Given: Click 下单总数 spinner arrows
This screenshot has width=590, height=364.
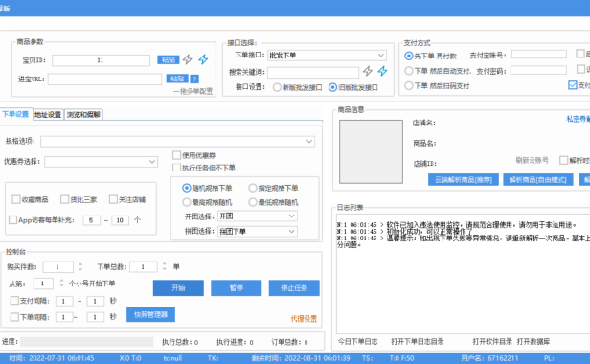Looking at the screenshot, I should point(165,267).
